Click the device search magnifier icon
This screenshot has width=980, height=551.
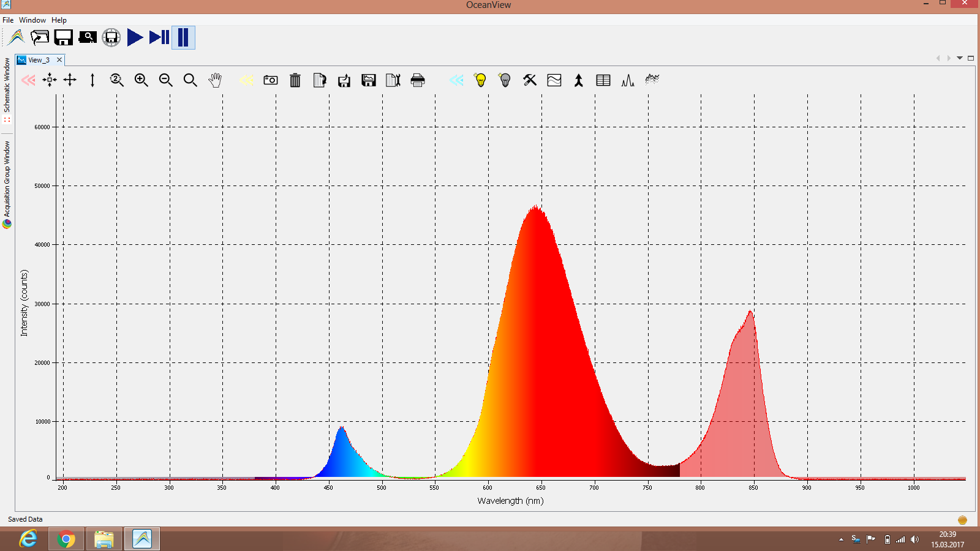88,37
